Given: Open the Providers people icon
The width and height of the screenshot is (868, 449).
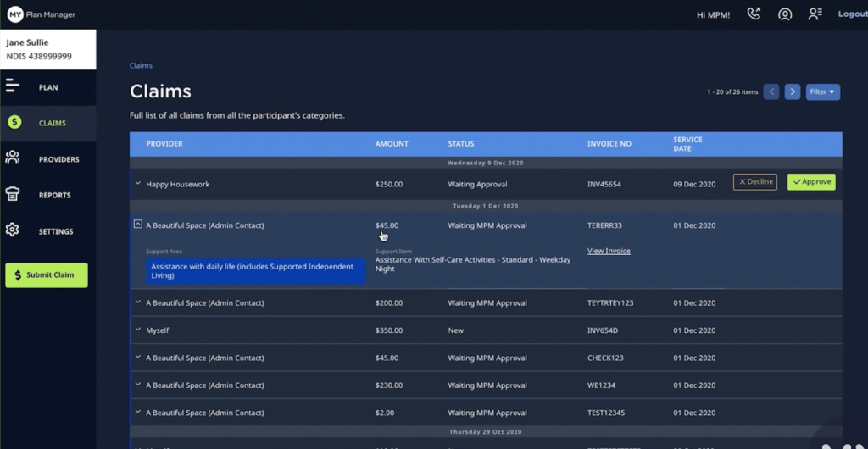Looking at the screenshot, I should pyautogui.click(x=13, y=158).
